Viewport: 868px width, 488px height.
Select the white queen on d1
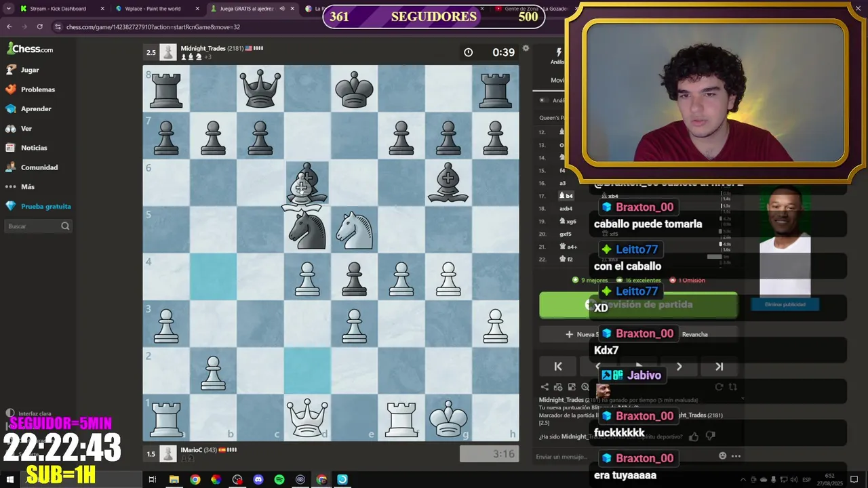[307, 418]
